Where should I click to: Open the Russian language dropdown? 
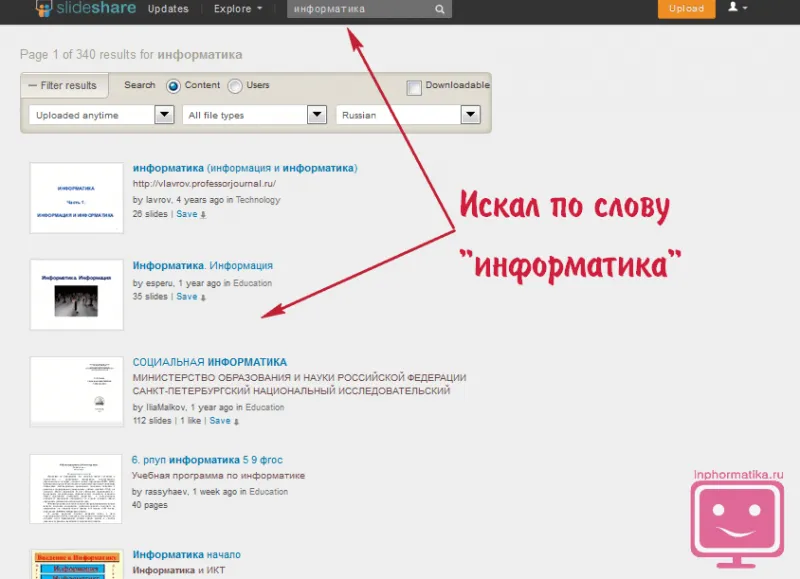coord(408,115)
